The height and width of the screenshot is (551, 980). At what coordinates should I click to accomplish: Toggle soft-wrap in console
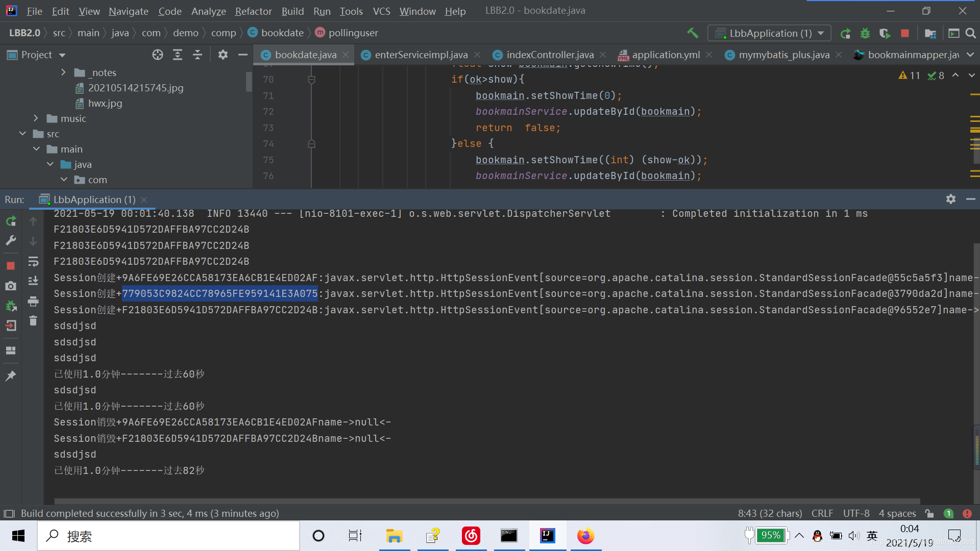click(x=33, y=262)
